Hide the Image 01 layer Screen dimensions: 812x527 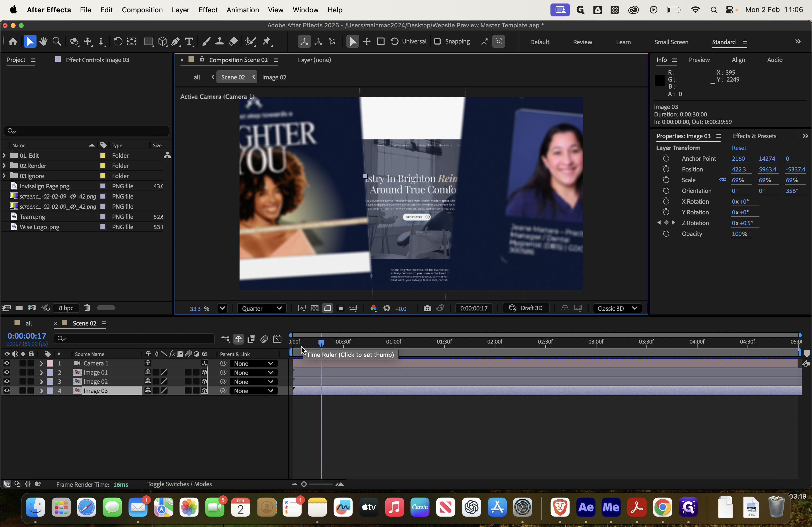(6, 372)
